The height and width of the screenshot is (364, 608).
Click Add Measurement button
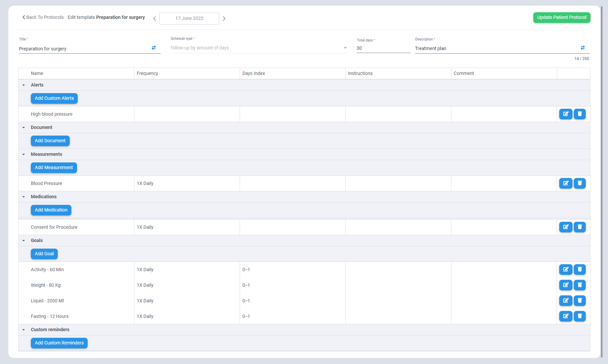tap(54, 168)
